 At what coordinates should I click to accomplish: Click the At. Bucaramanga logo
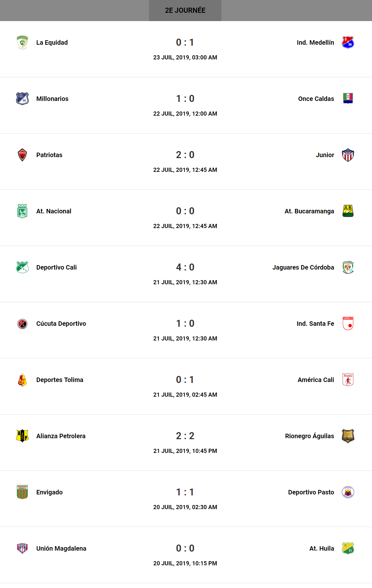pos(348,211)
